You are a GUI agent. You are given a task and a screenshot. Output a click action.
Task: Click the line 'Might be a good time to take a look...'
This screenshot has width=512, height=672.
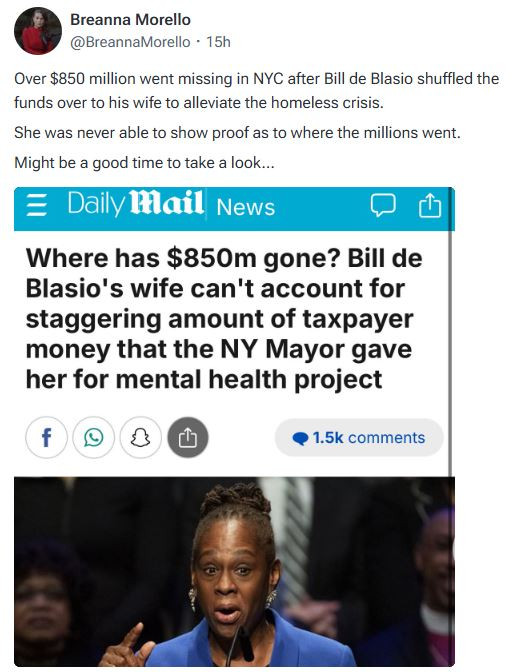coord(144,163)
